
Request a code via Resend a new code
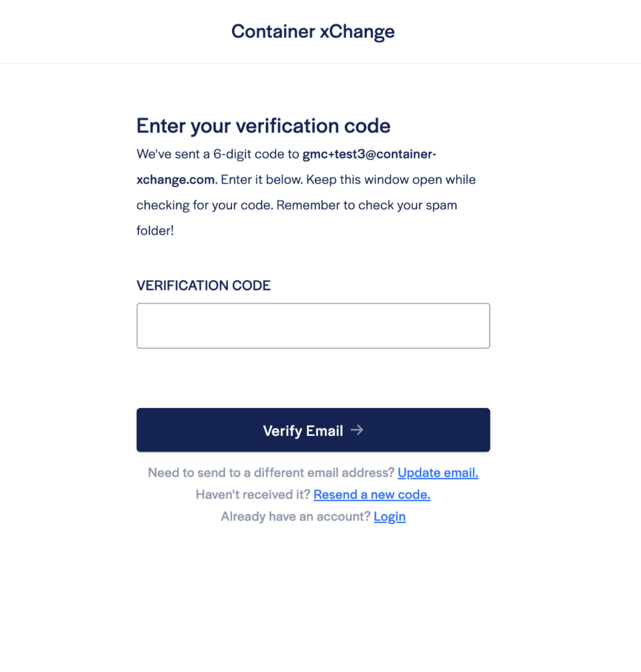click(x=372, y=495)
